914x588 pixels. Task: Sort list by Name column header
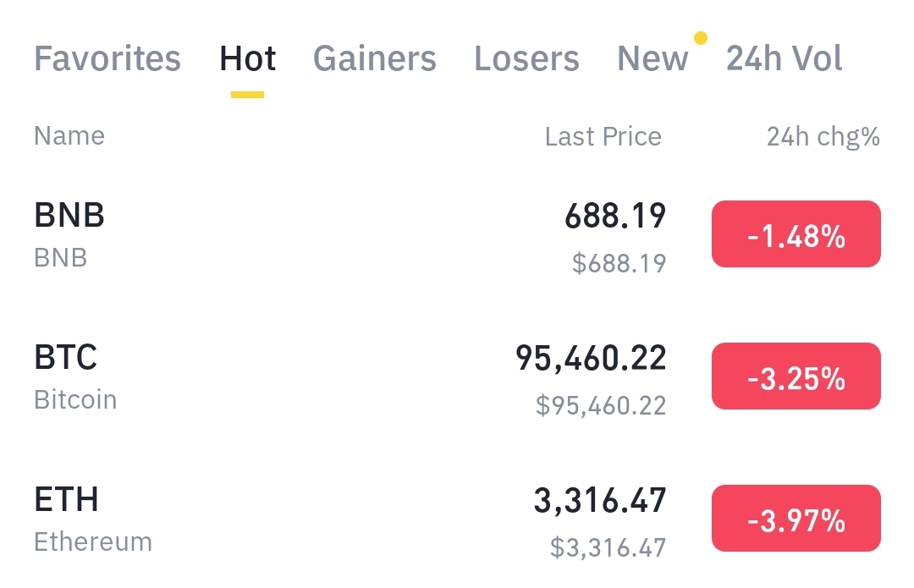[69, 136]
